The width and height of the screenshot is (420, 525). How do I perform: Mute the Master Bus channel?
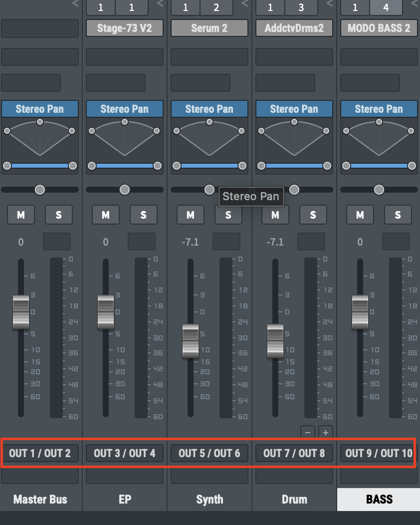click(21, 215)
